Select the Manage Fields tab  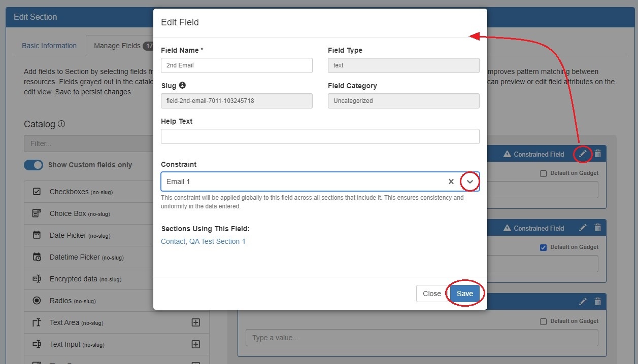pyautogui.click(x=117, y=46)
